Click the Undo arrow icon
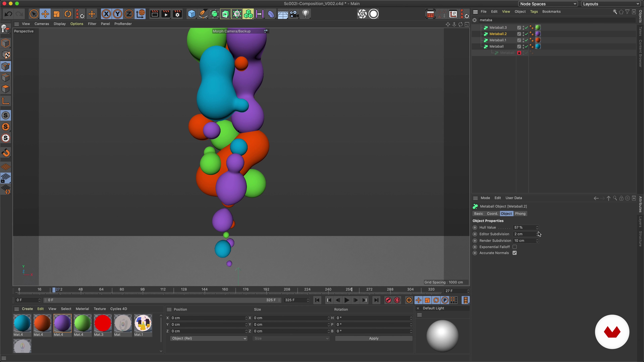This screenshot has height=362, width=644. [8, 14]
